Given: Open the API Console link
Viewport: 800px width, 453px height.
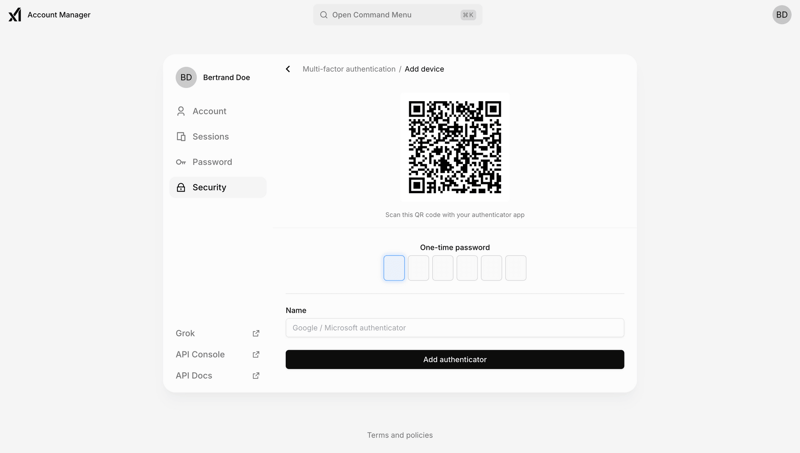Looking at the screenshot, I should tap(218, 355).
